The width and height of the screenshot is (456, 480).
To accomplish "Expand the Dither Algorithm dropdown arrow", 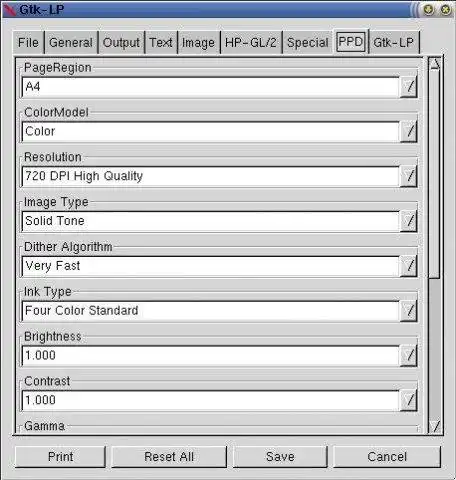I will 409,266.
